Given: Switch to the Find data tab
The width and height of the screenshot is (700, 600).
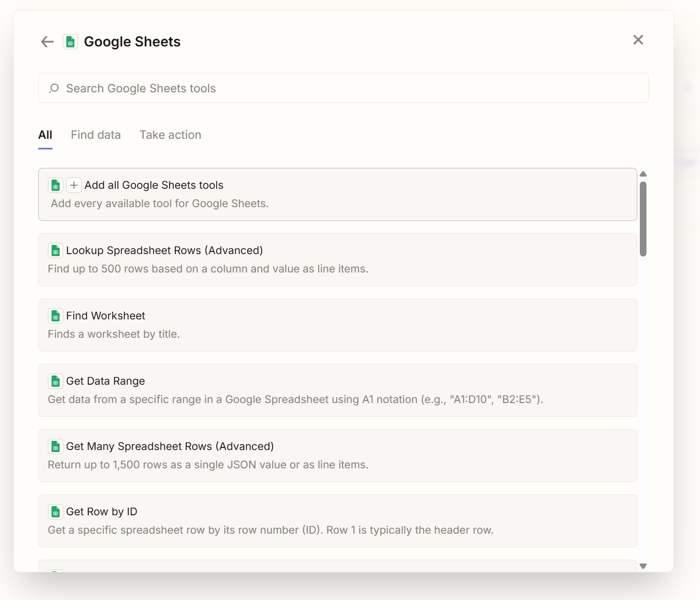Looking at the screenshot, I should 96,135.
